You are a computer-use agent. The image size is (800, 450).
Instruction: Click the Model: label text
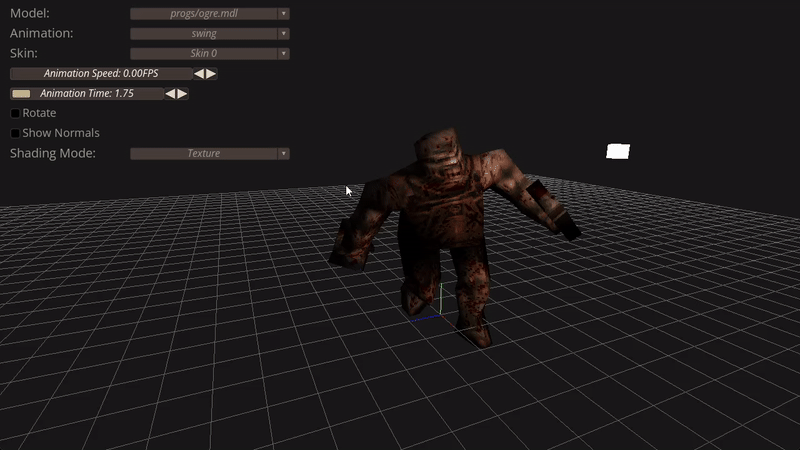coord(30,13)
